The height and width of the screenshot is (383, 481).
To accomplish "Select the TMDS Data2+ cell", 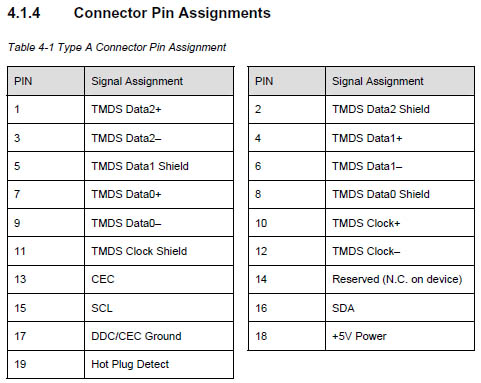I will 159,109.
